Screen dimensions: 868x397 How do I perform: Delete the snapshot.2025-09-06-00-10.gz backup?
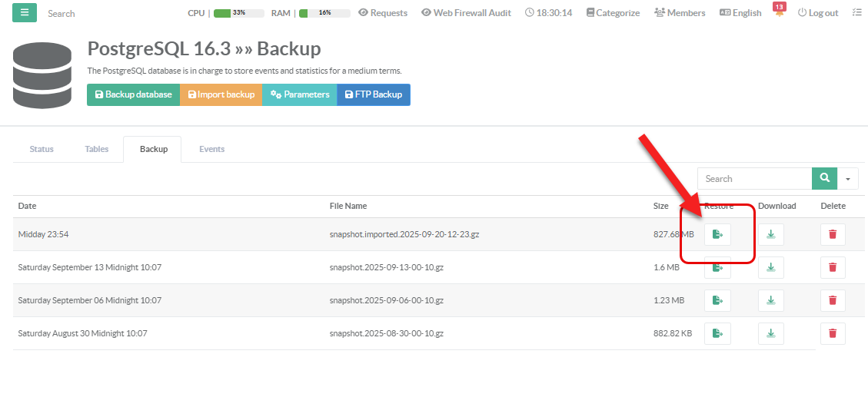tap(832, 300)
